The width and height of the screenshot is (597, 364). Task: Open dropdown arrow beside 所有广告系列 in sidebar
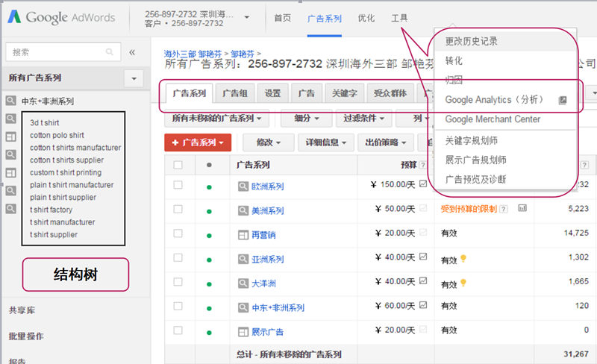[x=134, y=78]
